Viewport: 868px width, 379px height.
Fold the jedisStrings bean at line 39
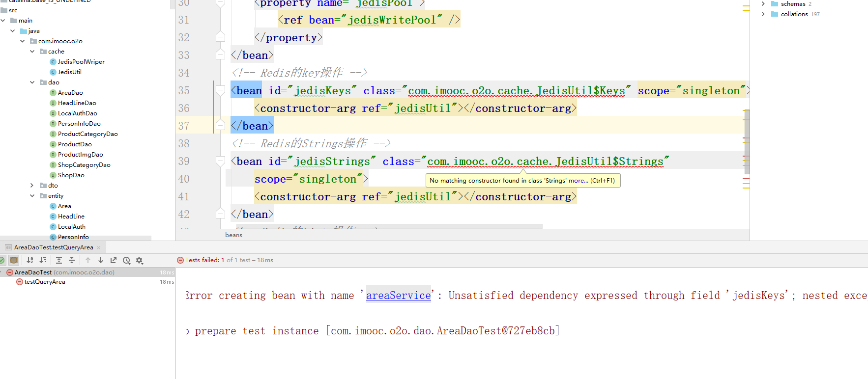pyautogui.click(x=220, y=161)
